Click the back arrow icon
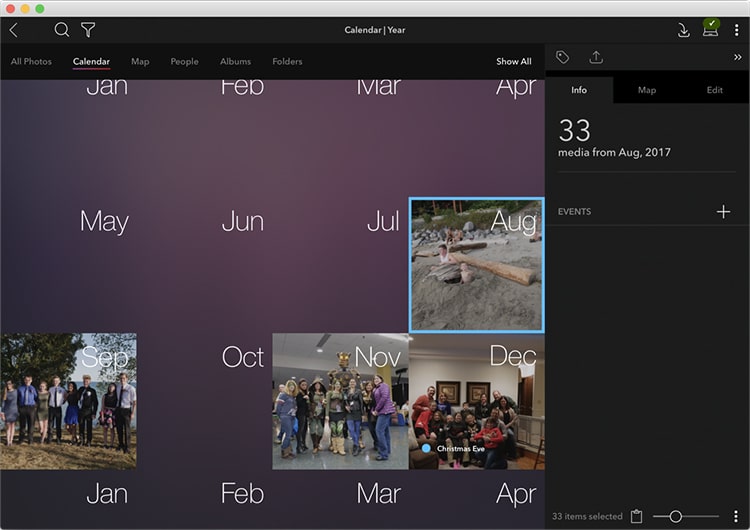The image size is (750, 530). click(x=13, y=30)
